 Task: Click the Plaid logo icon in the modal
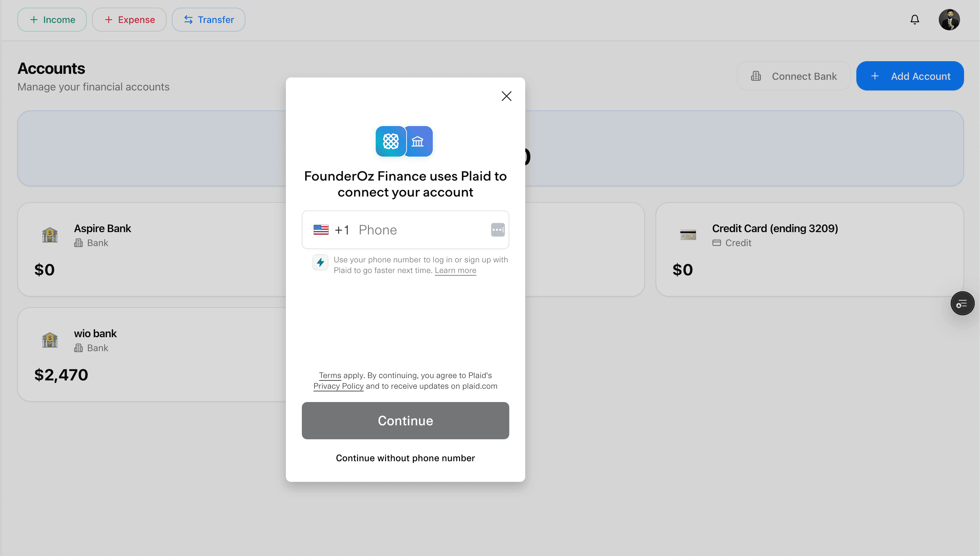pos(391,141)
